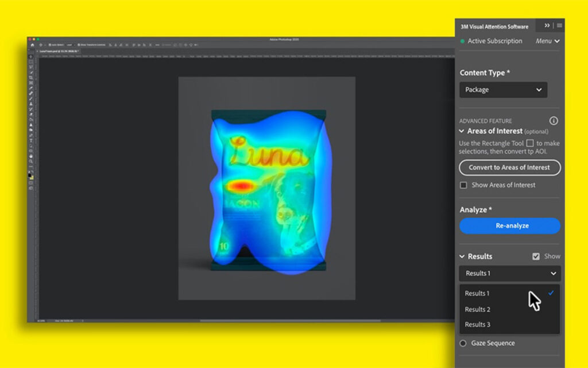Select the Gaze Sequence radio button
588x368 pixels.
(x=463, y=343)
